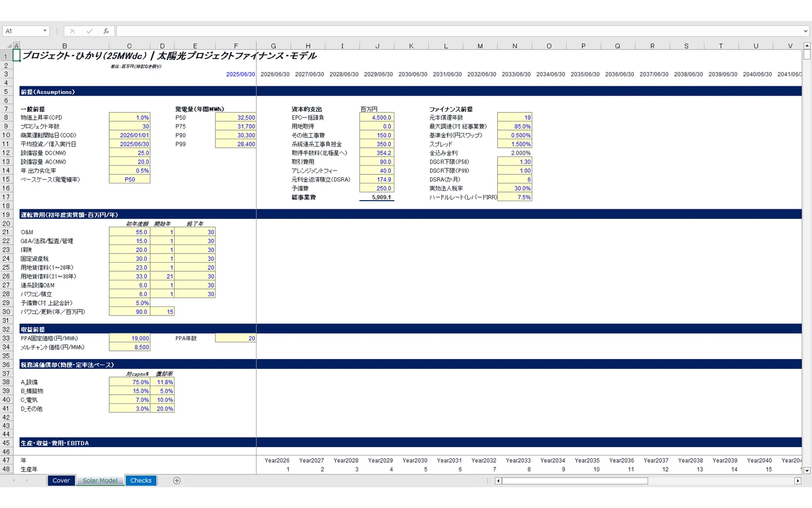Click the Year2026 header cell in row 47

click(274, 461)
